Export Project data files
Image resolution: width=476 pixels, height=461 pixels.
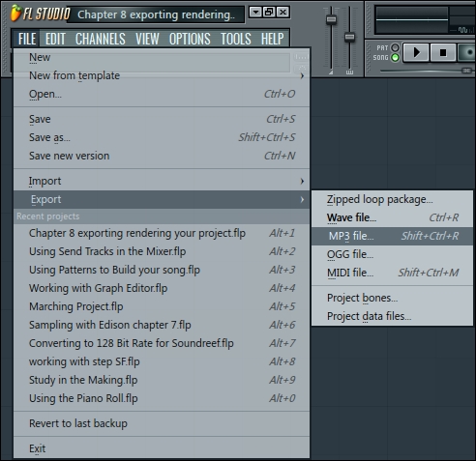point(392,316)
